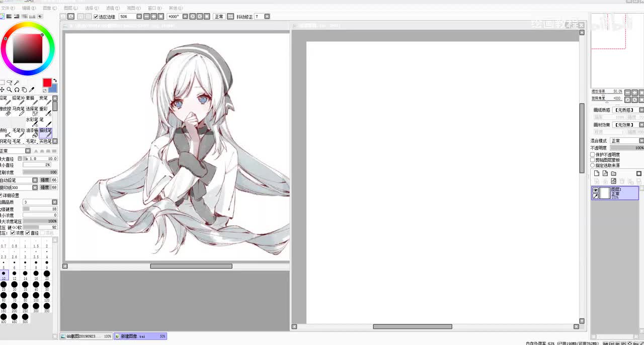644x345 pixels.
Task: Adjust the brush density 100 slider
Action: pos(40,172)
